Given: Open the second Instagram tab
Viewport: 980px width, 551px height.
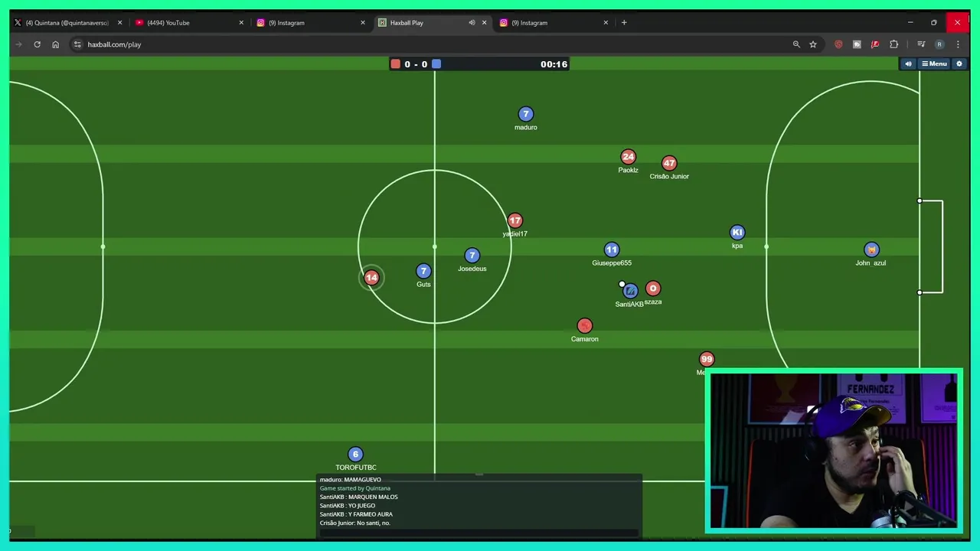Looking at the screenshot, I should coord(554,23).
